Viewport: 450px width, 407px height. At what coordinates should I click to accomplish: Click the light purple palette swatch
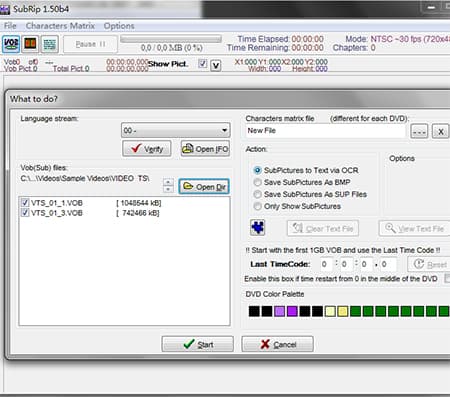tap(279, 311)
